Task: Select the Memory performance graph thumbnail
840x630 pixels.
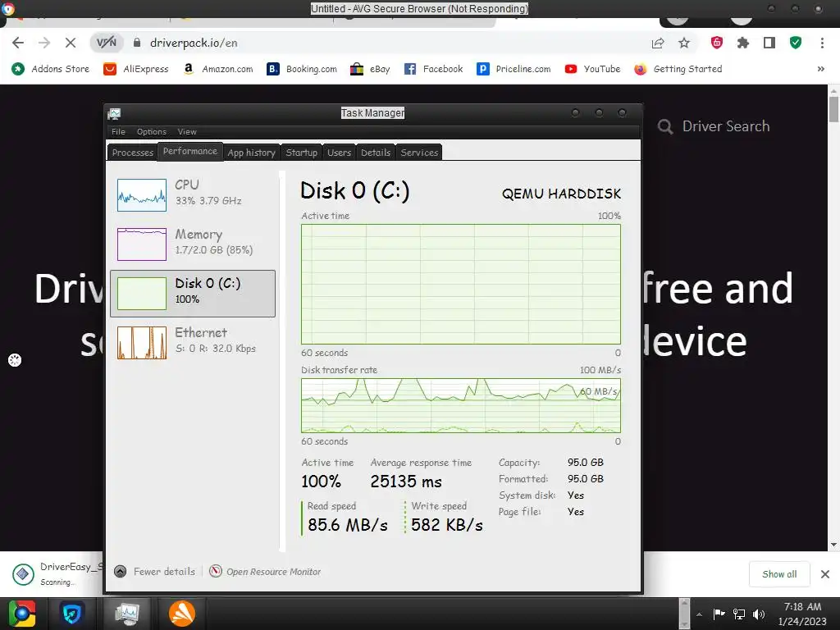Action: pos(142,244)
